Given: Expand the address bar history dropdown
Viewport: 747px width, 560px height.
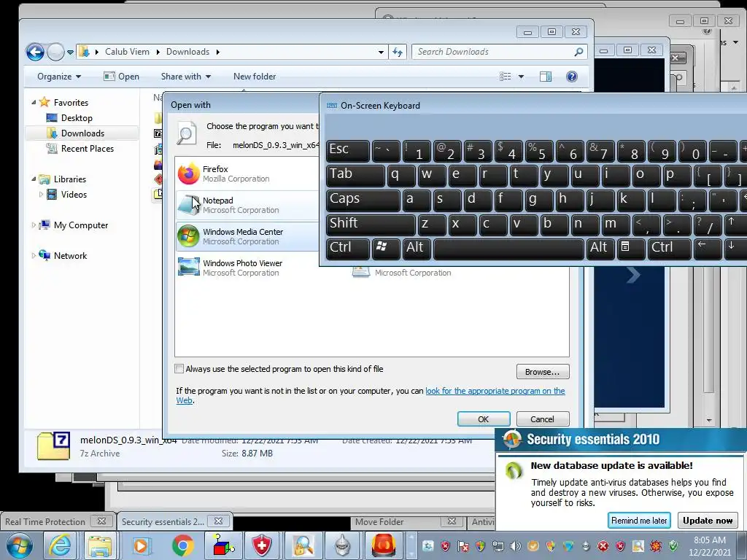Looking at the screenshot, I should pyautogui.click(x=381, y=52).
